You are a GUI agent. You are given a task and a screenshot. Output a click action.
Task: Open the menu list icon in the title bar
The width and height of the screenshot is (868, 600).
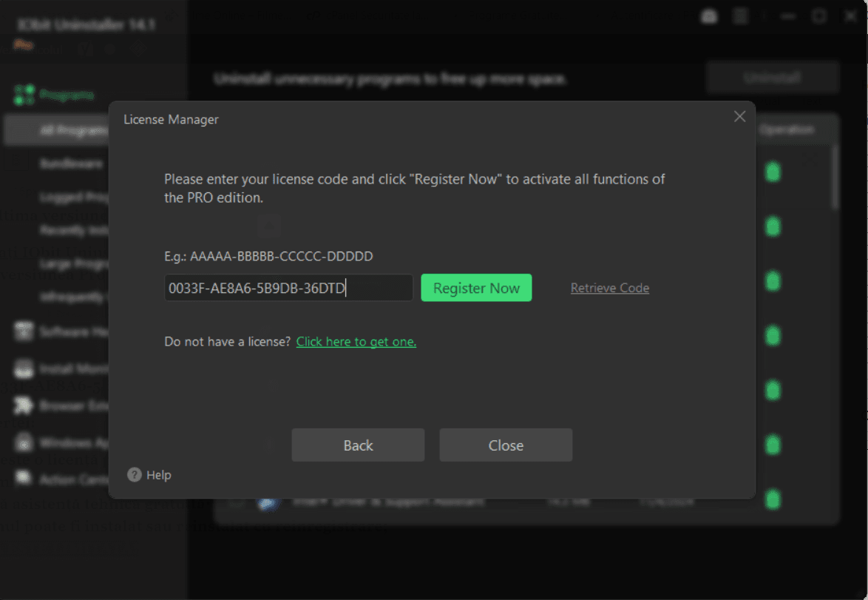740,15
